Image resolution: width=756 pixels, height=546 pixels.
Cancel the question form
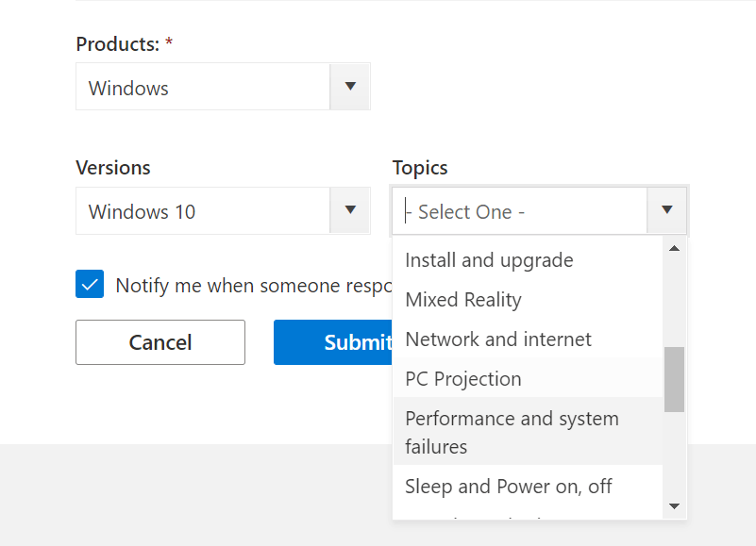pos(160,342)
